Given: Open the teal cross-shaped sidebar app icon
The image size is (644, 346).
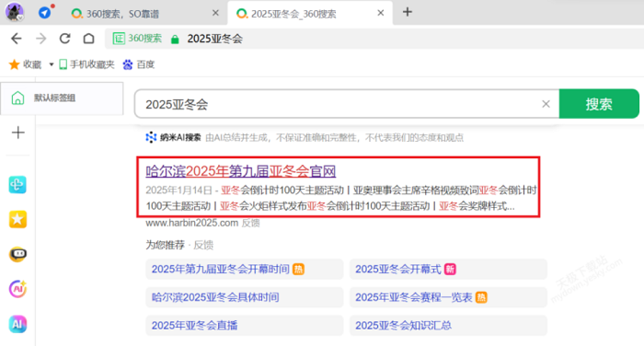Looking at the screenshot, I should click(17, 185).
